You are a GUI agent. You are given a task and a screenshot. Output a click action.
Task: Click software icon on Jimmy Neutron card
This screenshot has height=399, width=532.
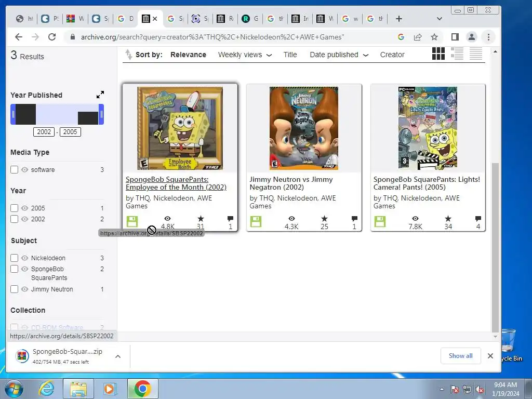pos(256,222)
